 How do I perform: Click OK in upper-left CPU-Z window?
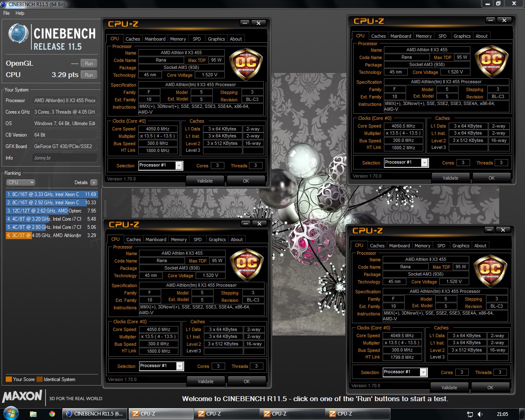click(x=246, y=181)
